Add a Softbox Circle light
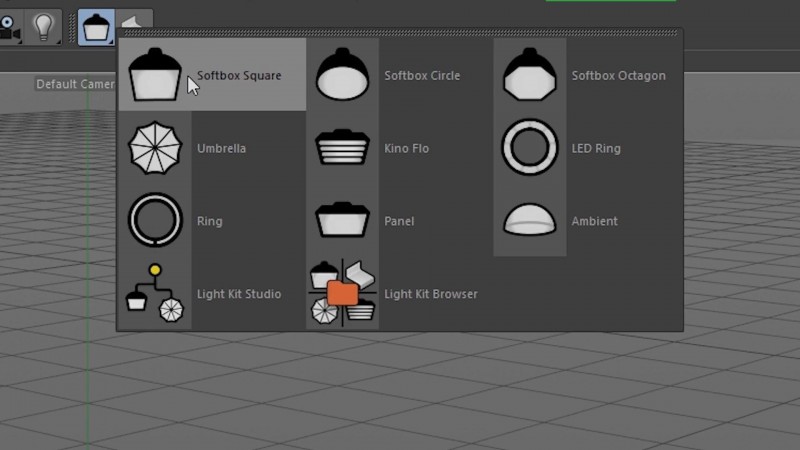 click(342, 75)
